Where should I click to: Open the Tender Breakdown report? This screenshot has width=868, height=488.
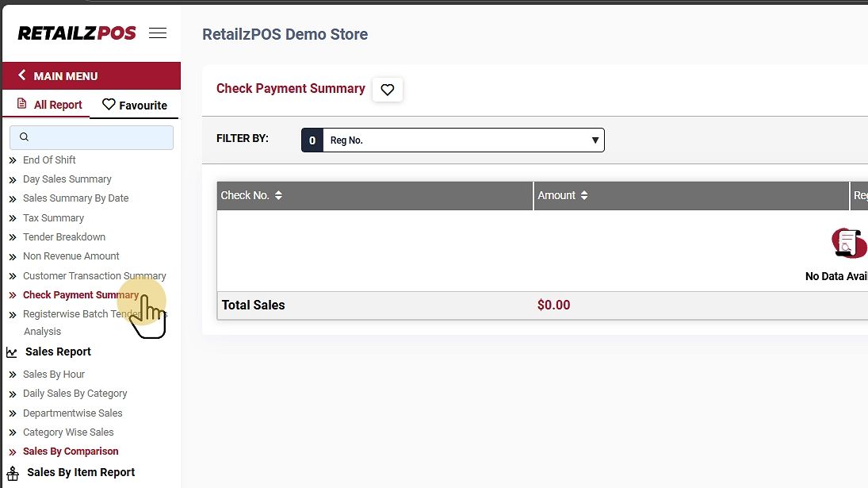click(x=63, y=236)
